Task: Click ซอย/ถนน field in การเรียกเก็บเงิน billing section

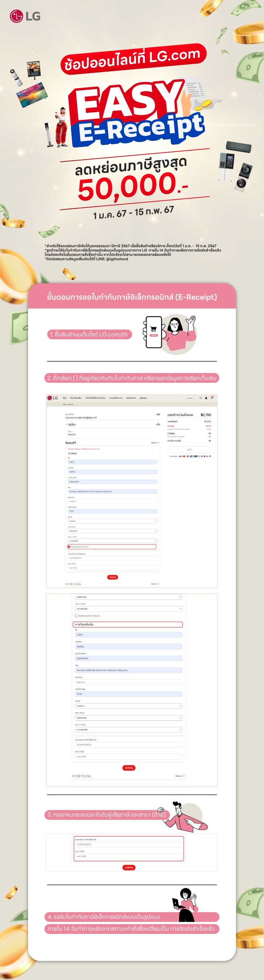Action: [129, 682]
